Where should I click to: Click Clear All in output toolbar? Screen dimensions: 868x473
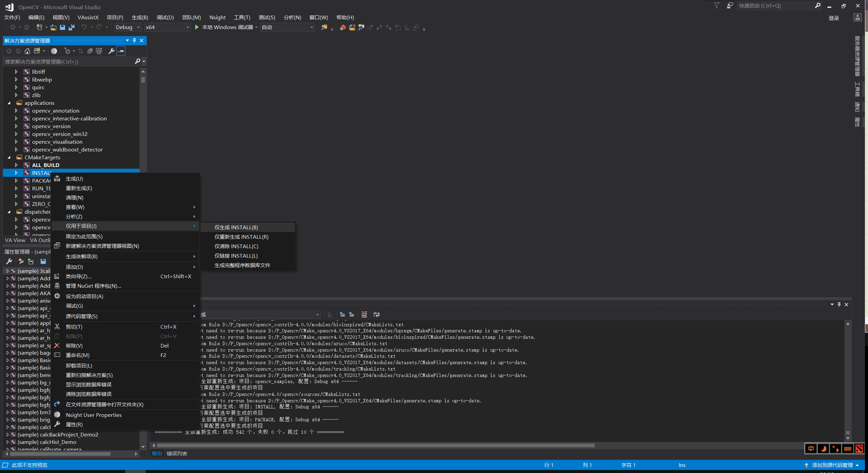pos(364,314)
